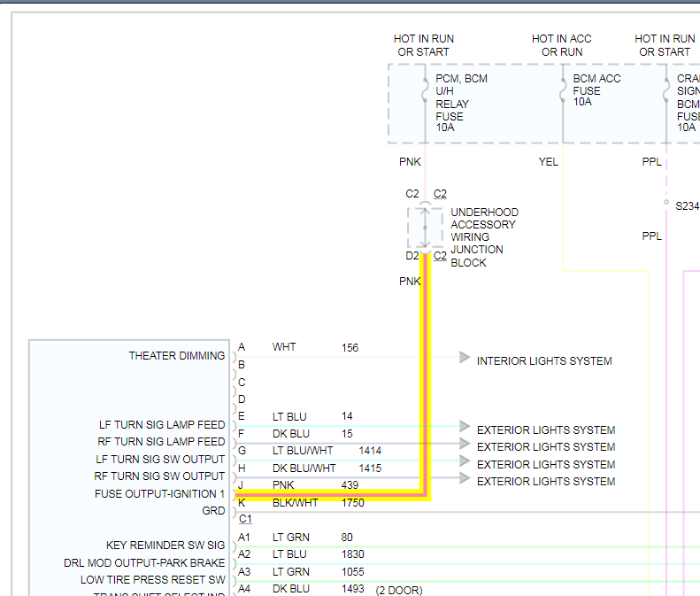Click the LF TURN SIG LAMP FEED label
This screenshot has height=596, width=700.
[x=162, y=424]
